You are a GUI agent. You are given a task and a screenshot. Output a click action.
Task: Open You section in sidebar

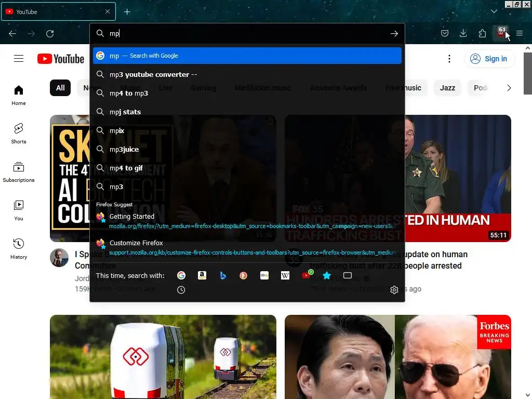[19, 210]
